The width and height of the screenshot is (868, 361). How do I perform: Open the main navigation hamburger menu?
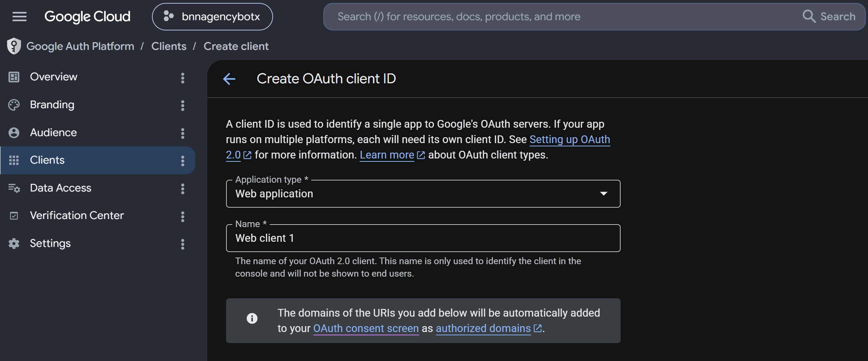19,17
